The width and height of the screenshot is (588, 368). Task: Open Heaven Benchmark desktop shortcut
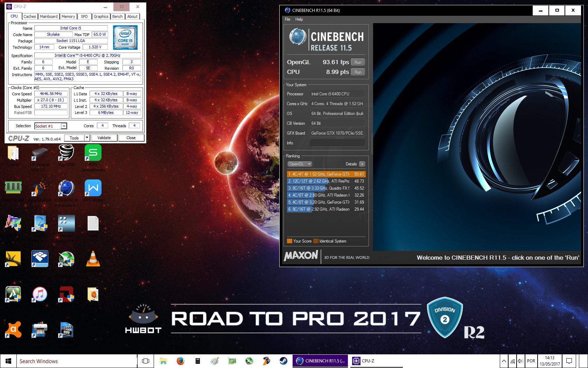coord(66,224)
